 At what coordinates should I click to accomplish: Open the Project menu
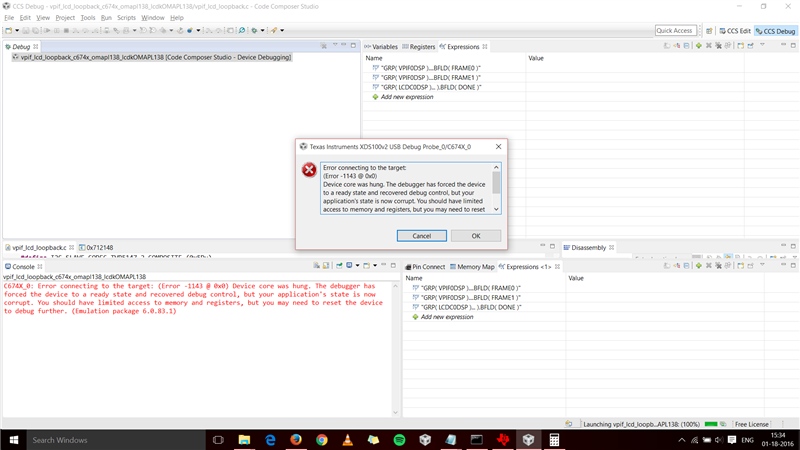click(x=65, y=17)
